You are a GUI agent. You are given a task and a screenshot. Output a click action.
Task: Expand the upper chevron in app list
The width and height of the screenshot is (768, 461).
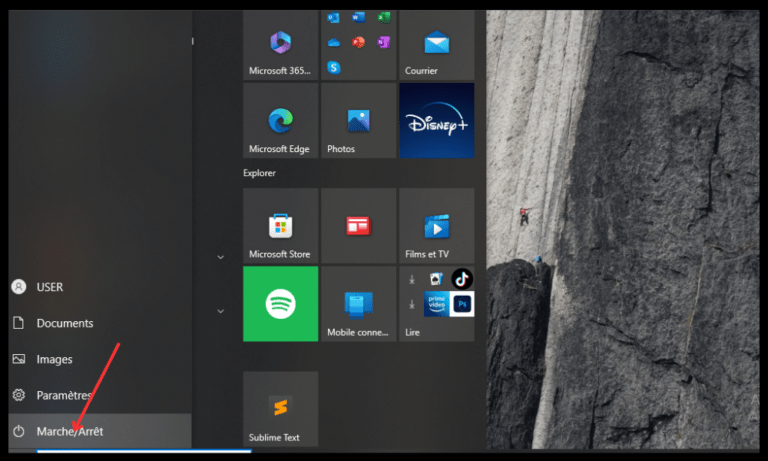pos(220,257)
